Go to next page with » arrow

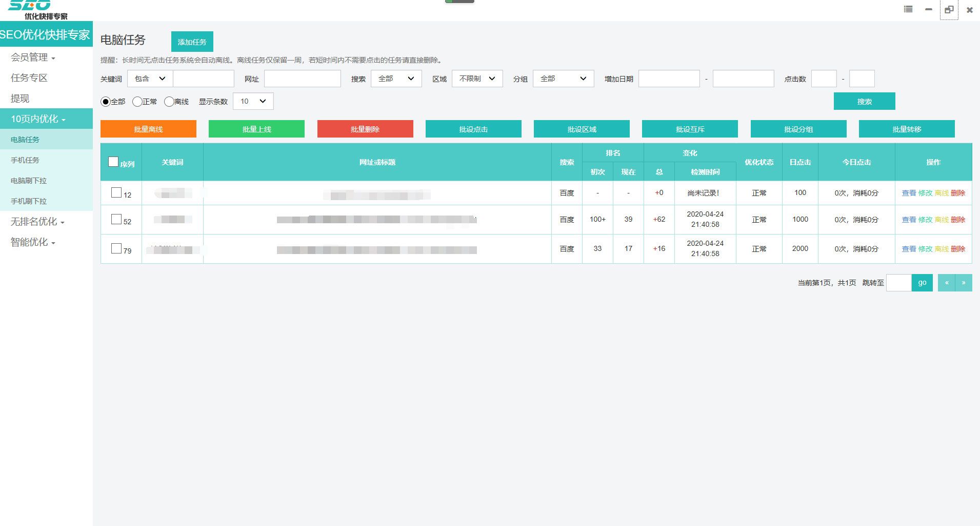(964, 283)
